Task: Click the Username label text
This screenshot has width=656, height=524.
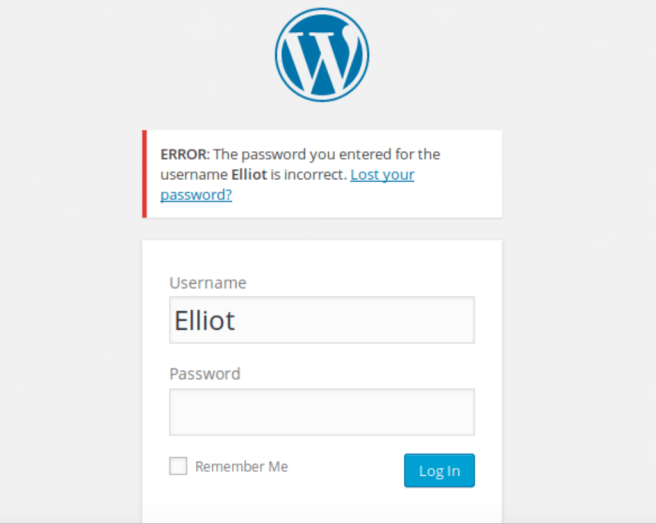Action: coord(207,283)
